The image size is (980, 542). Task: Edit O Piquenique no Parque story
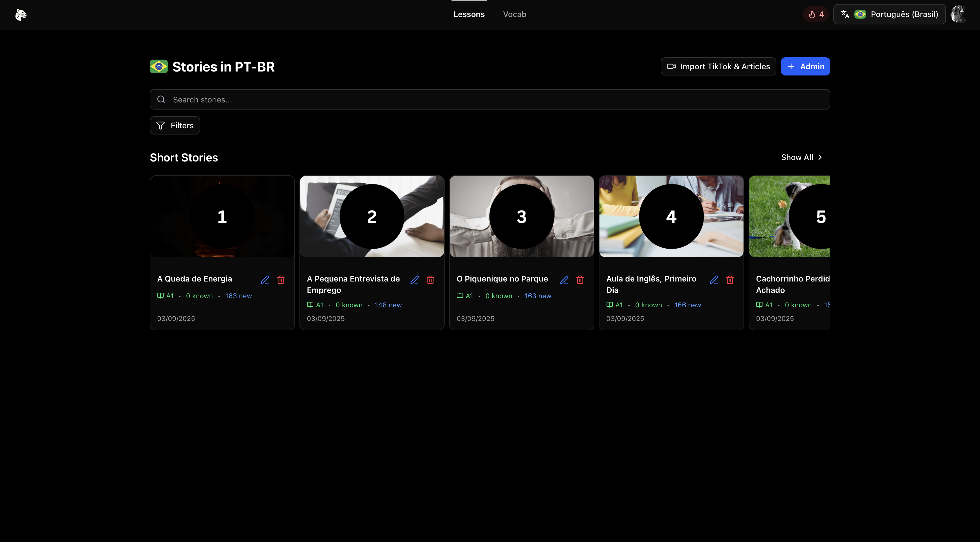click(564, 280)
